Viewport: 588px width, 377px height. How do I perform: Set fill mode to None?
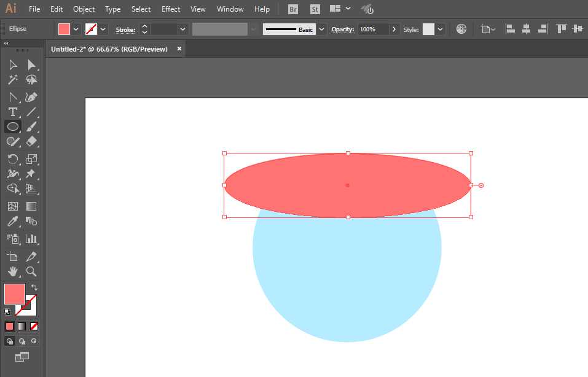pyautogui.click(x=34, y=327)
